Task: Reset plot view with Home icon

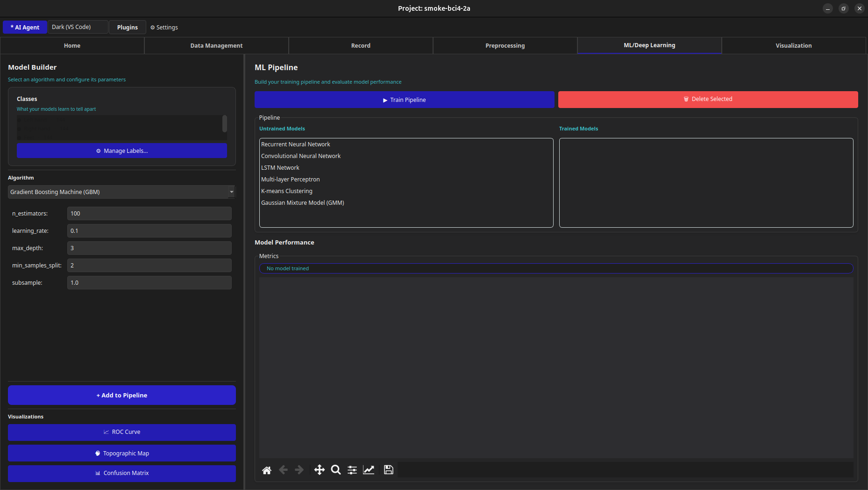Action: [267, 470]
